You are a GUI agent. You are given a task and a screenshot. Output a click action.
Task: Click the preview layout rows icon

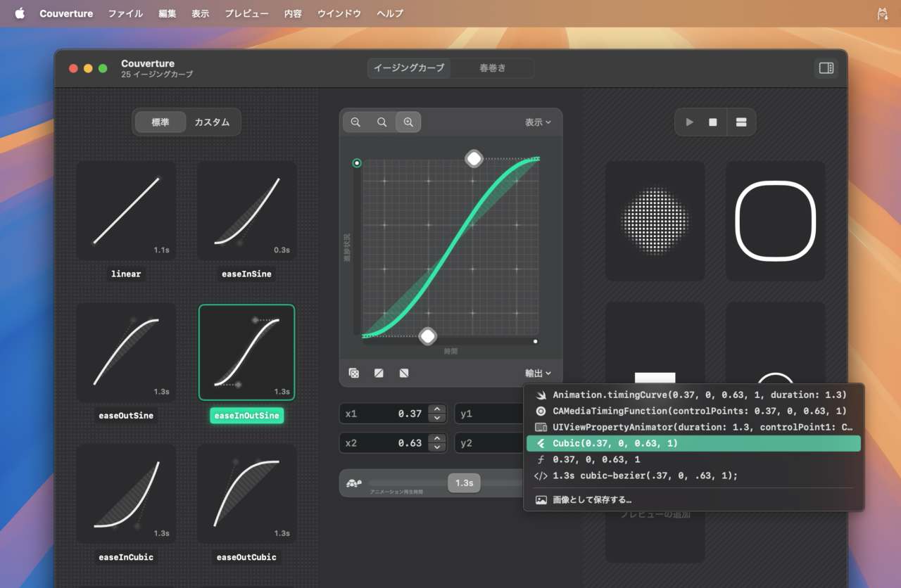click(741, 122)
